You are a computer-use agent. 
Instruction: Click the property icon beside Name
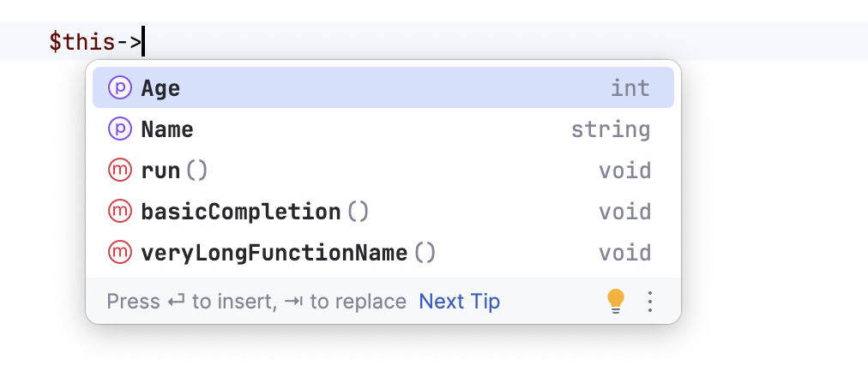(118, 129)
